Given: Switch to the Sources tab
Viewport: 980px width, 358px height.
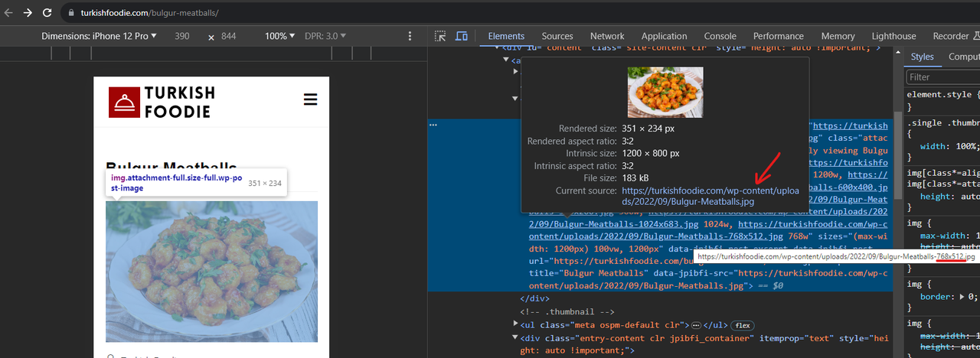Looking at the screenshot, I should (557, 36).
